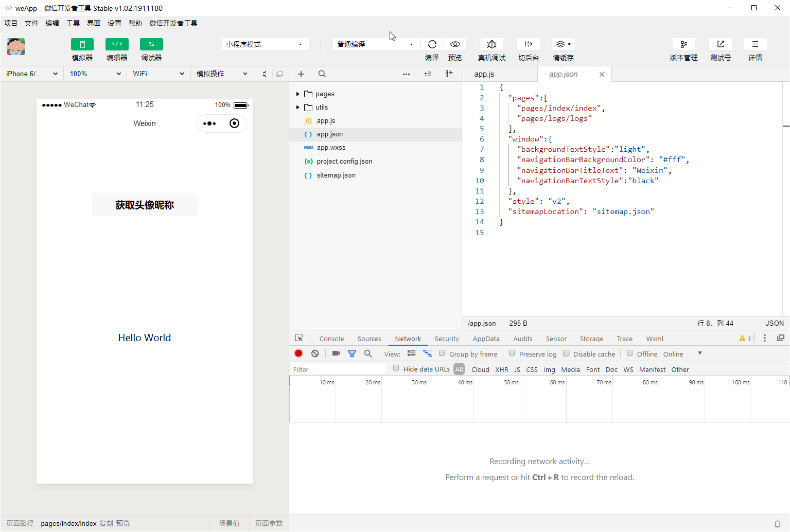The height and width of the screenshot is (532, 790).
Task: Open the mini program capsule menu dots
Action: 209,123
